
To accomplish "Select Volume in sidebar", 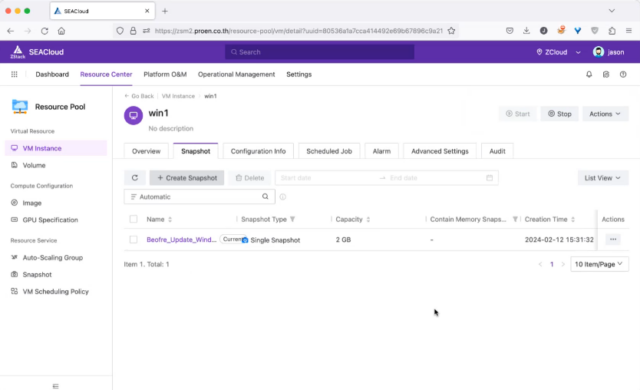I will point(56,165).
